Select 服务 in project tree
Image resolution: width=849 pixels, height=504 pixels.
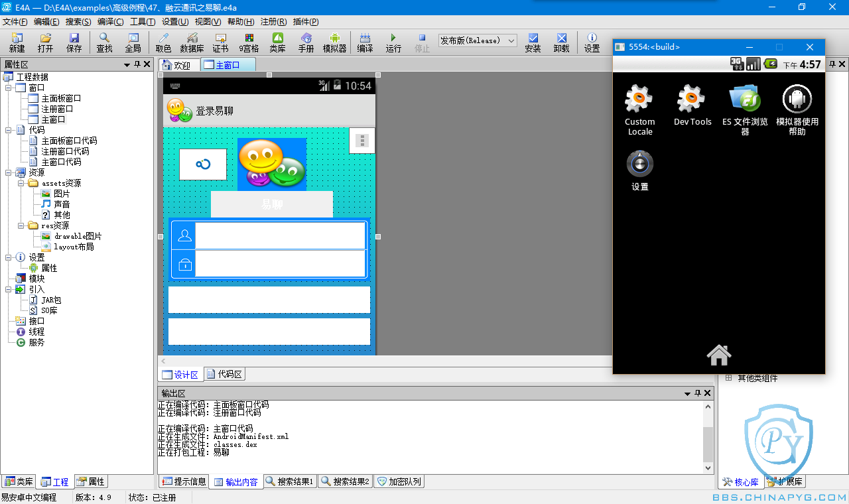click(36, 342)
